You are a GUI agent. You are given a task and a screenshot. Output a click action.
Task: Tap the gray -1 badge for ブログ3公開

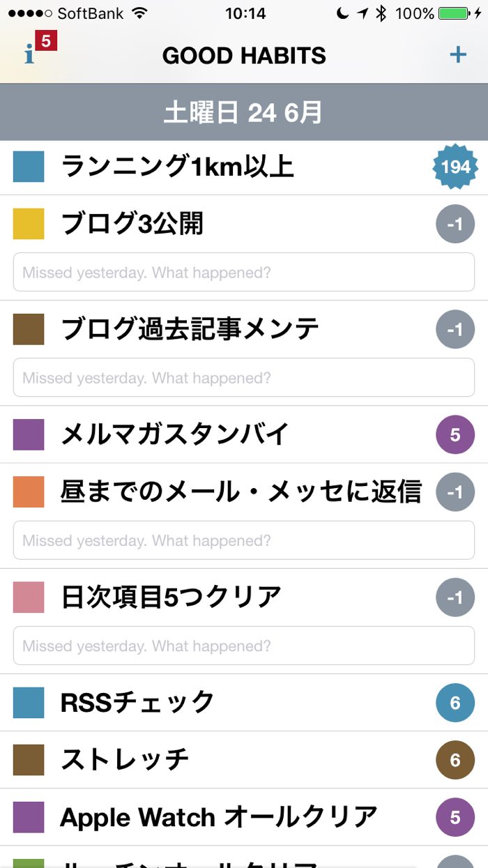455,224
